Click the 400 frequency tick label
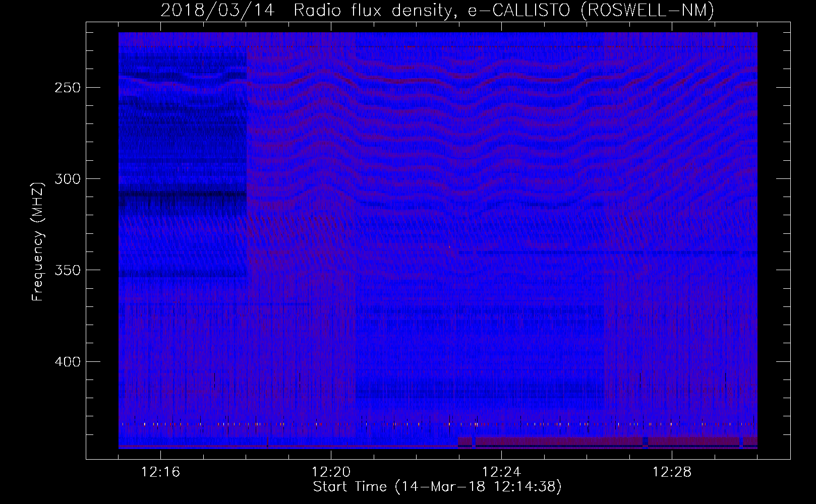Viewport: 816px width, 504px height. [67, 362]
